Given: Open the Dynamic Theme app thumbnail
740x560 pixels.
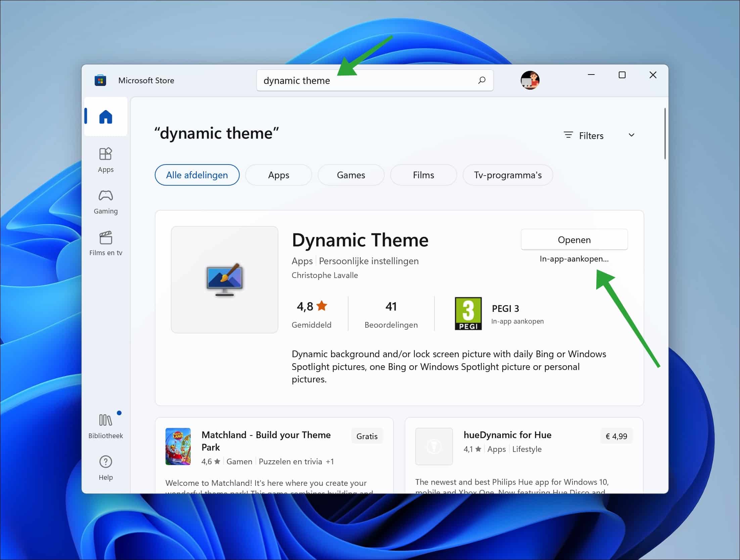Looking at the screenshot, I should pos(224,279).
